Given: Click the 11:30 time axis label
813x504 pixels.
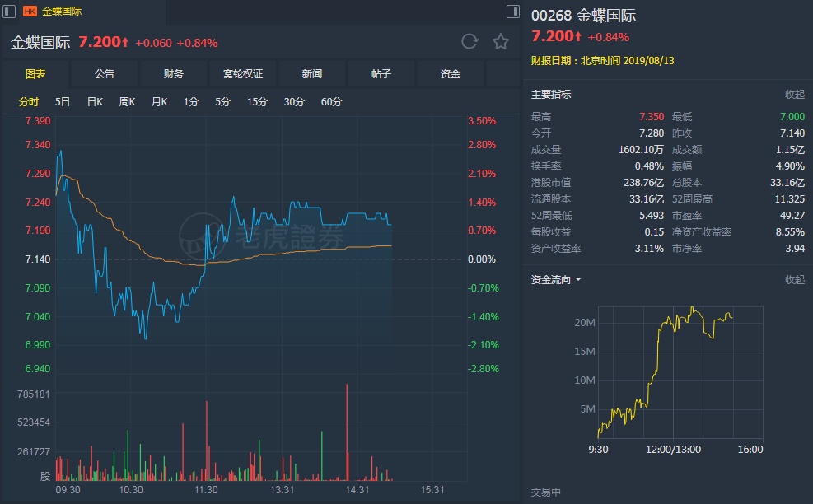Looking at the screenshot, I should click(x=206, y=490).
